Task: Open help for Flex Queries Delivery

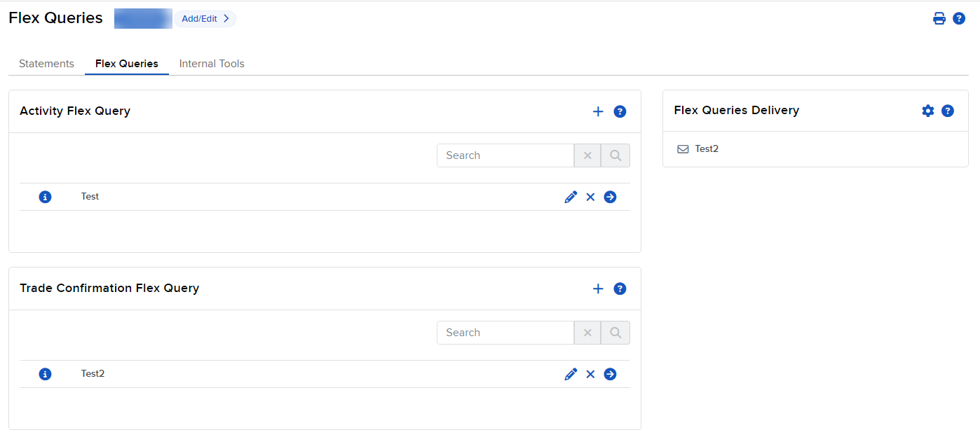Action: [948, 111]
